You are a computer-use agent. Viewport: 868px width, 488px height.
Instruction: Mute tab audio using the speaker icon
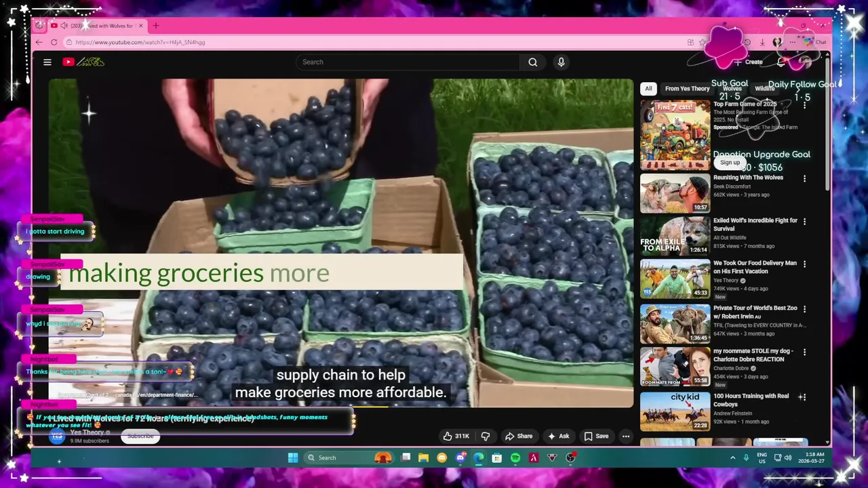(64, 26)
